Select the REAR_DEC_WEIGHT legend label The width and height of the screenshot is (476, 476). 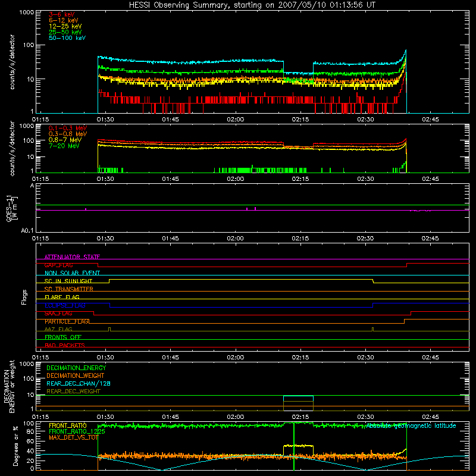point(73,392)
